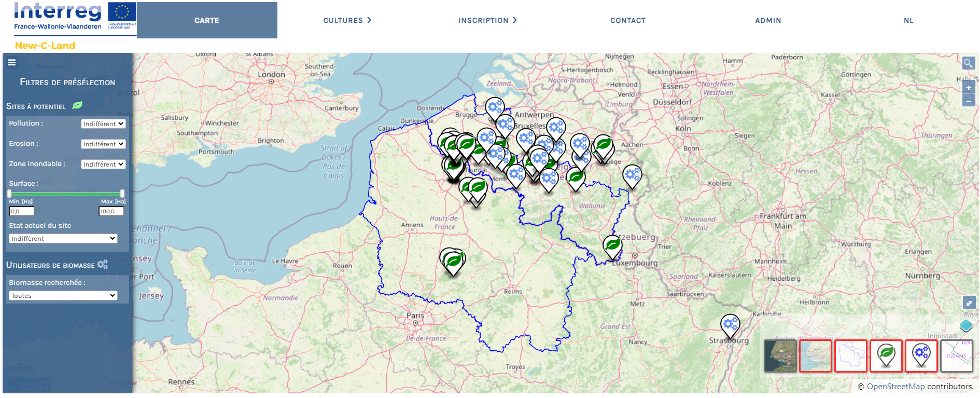The width and height of the screenshot is (980, 398).
Task: Click the leaf marker near Luxembourg
Action: click(x=612, y=246)
